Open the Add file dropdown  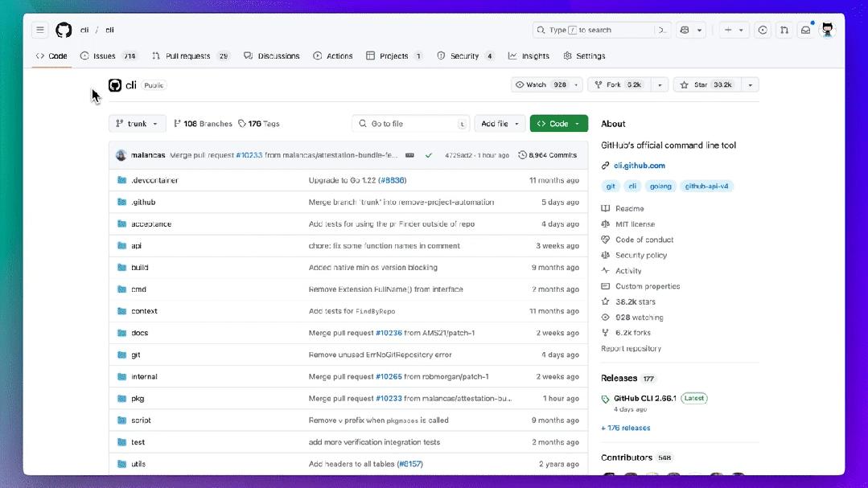(500, 123)
